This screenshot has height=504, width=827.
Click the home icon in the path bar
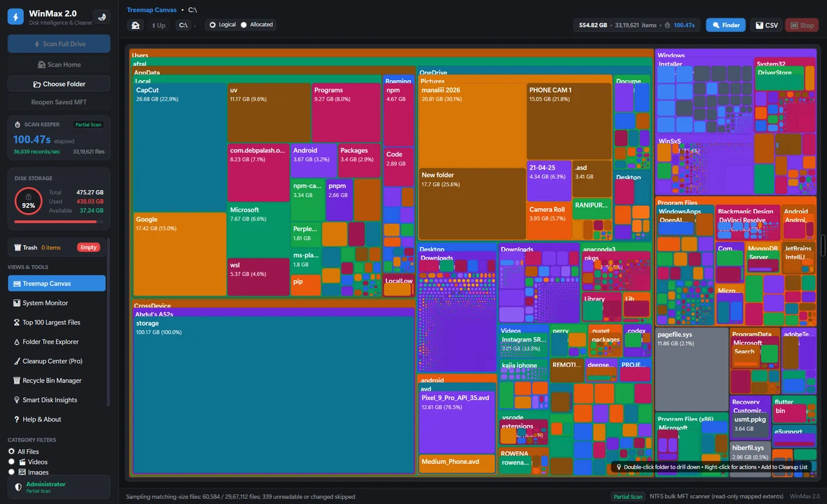136,25
